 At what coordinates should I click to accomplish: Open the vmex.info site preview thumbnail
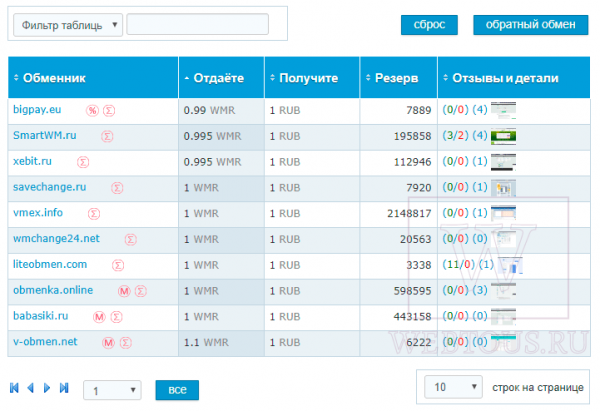503,213
